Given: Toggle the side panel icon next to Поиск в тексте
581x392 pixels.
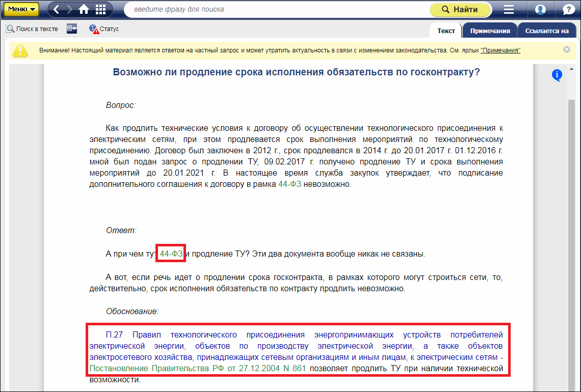Looking at the screenshot, I should [72, 29].
